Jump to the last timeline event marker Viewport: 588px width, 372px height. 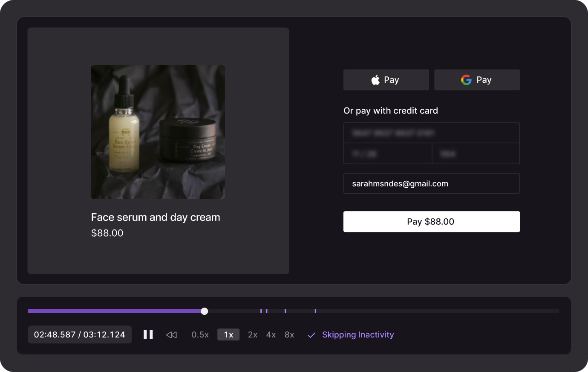point(315,311)
